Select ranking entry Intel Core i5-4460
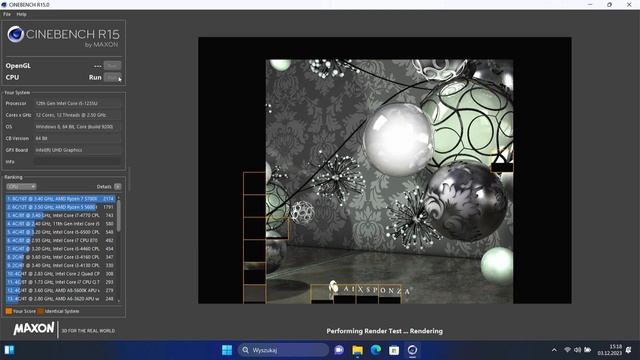Viewport: 640px width, 360px height. pyautogui.click(x=61, y=249)
